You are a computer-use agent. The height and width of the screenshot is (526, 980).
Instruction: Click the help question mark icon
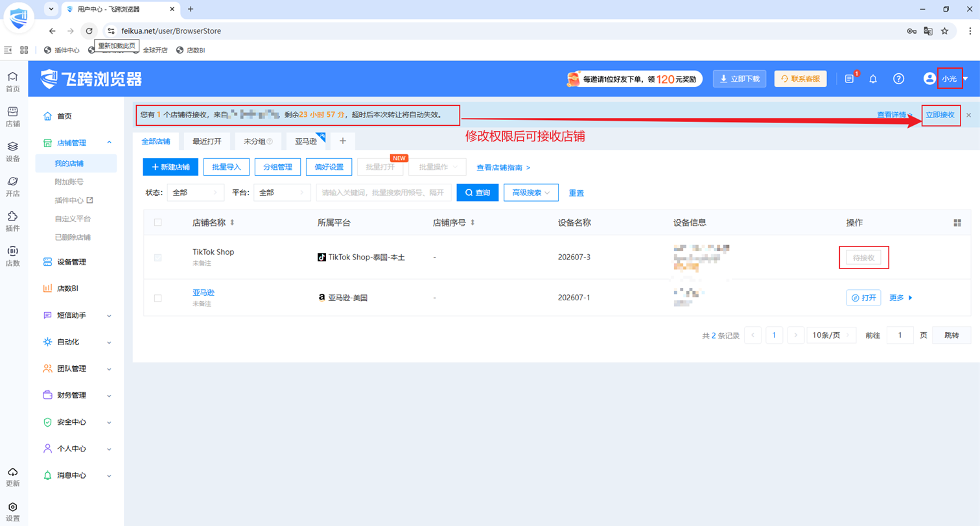pyautogui.click(x=898, y=78)
